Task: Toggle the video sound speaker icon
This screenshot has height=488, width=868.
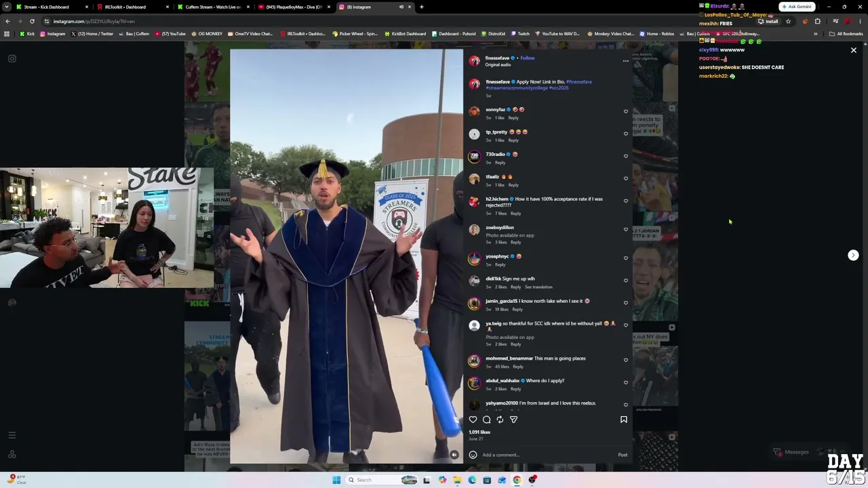Action: pyautogui.click(x=454, y=455)
